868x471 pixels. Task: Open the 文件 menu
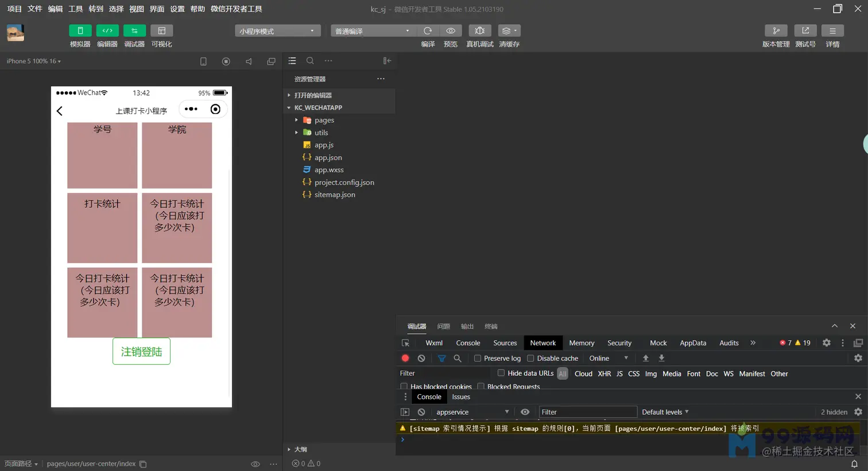tap(35, 9)
